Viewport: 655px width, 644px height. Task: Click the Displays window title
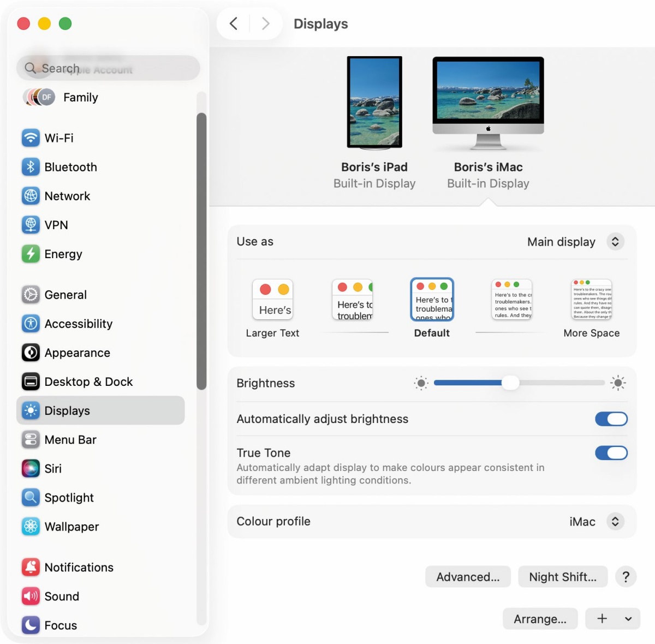(320, 23)
